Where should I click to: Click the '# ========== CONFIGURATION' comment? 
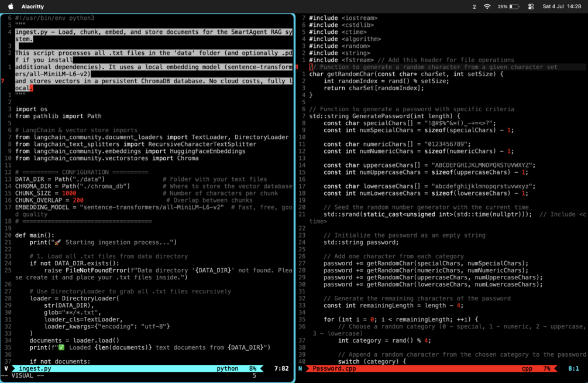tap(81, 172)
